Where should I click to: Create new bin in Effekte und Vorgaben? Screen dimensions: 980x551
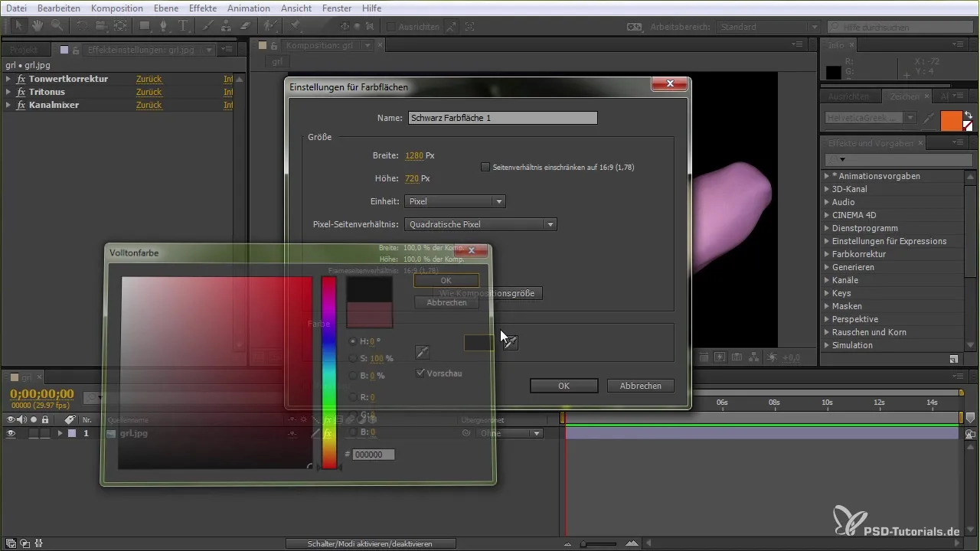coord(953,358)
